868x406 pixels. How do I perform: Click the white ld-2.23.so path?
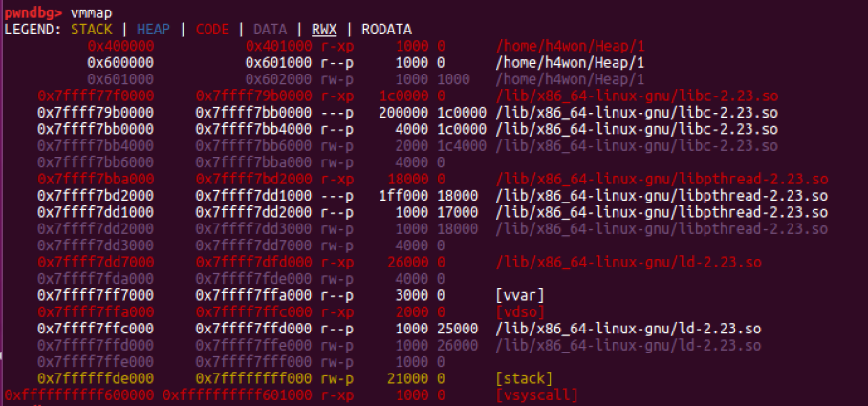(628, 328)
